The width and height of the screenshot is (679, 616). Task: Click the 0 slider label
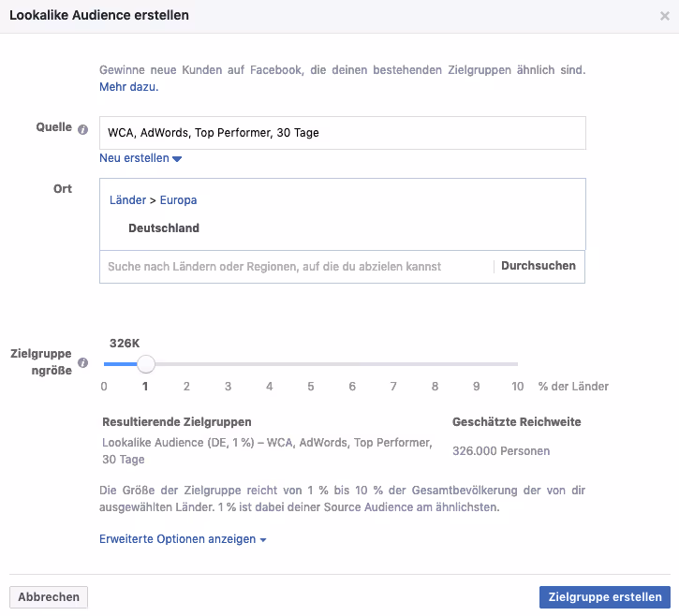pos(104,386)
